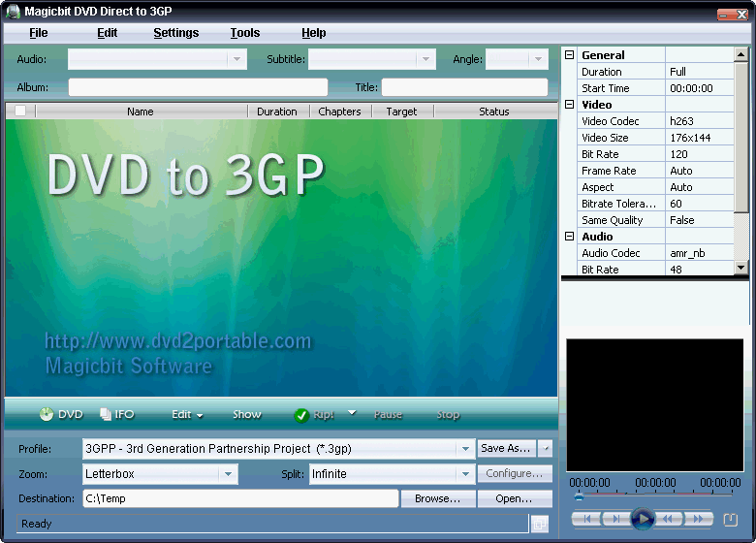Play the preview video
The image size is (756, 543).
click(643, 519)
